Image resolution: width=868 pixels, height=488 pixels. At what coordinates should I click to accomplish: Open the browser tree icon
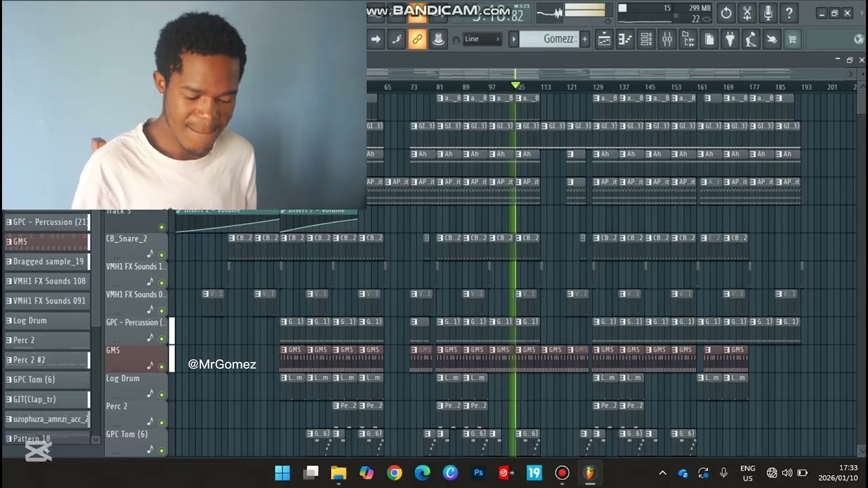pyautogui.click(x=688, y=39)
